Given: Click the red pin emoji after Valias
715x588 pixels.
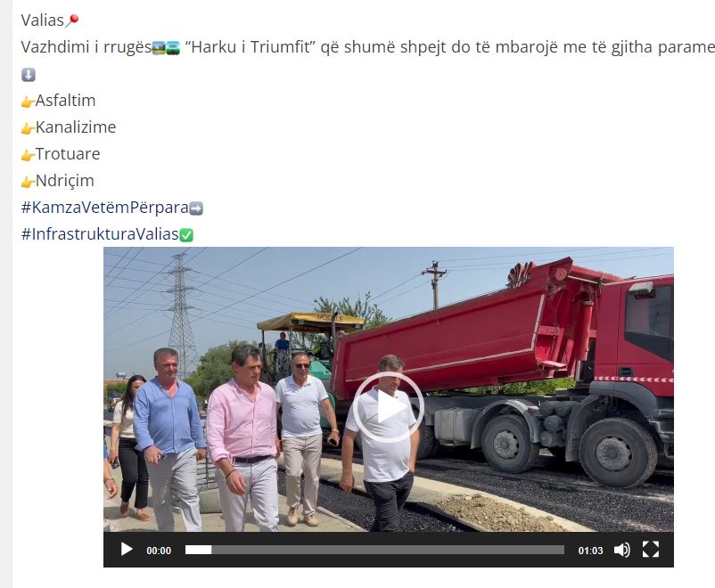Looking at the screenshot, I should point(72,20).
